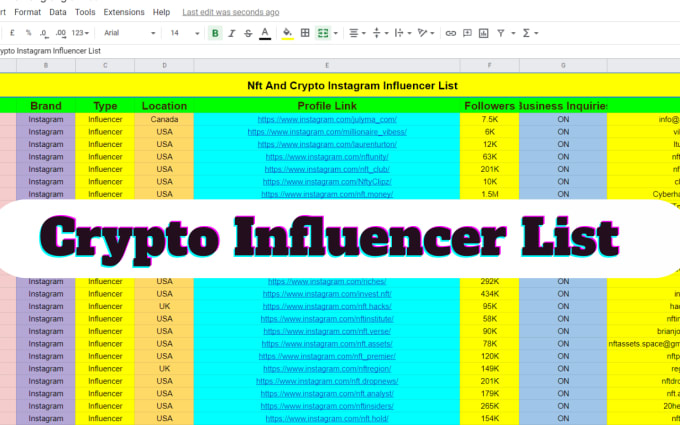Select the 434K followers cell
Image resolution: width=680 pixels, height=425 pixels.
point(490,294)
